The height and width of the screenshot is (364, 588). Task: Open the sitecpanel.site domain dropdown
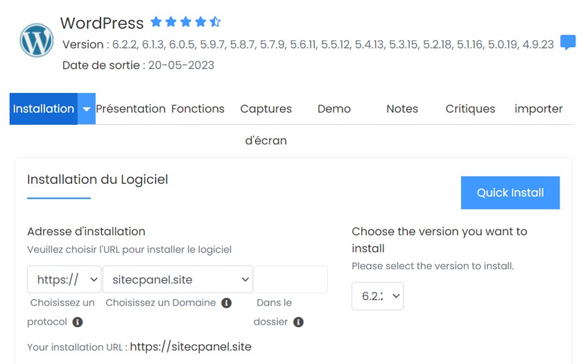tap(178, 279)
